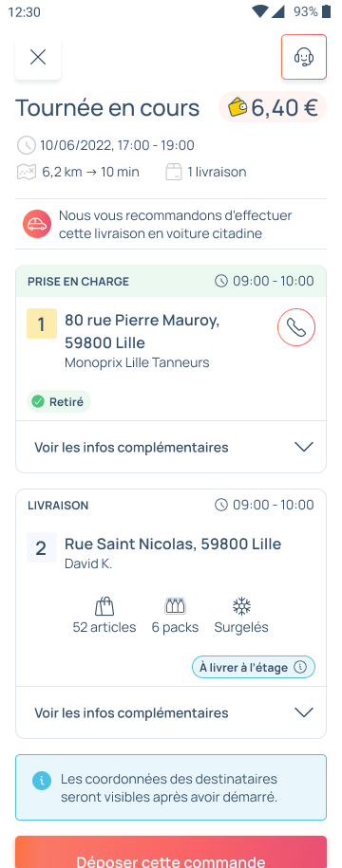Tap the À livrer à l'étage badge
The image size is (342, 868).
tap(254, 667)
